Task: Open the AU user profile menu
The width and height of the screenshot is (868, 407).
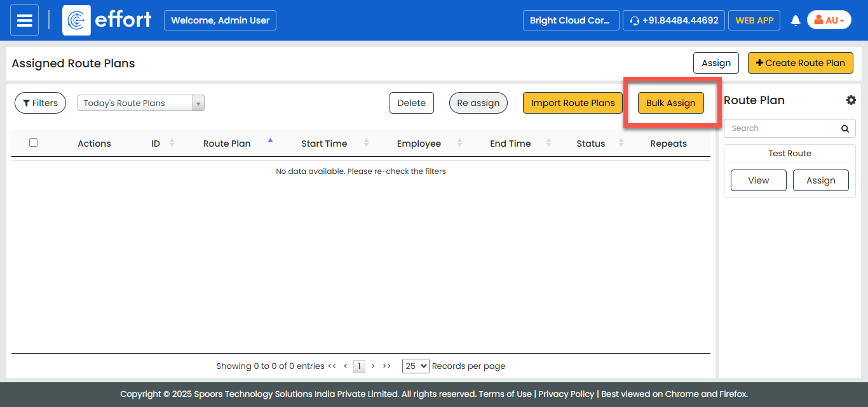Action: [829, 20]
